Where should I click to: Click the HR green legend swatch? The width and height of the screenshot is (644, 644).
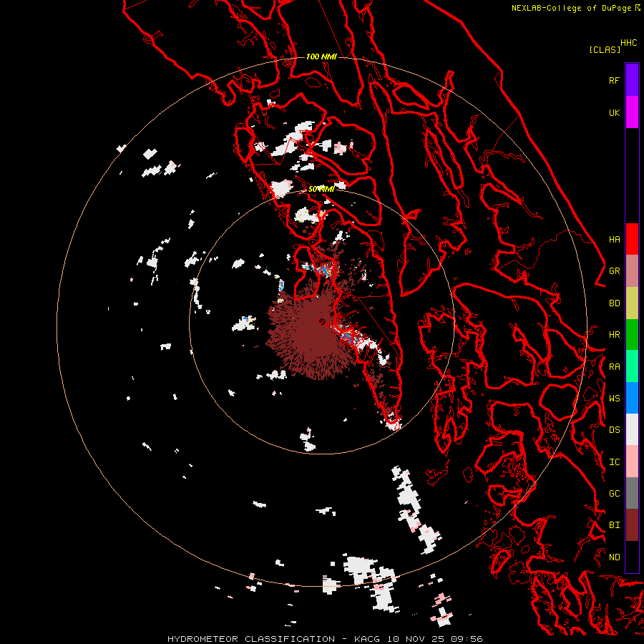click(x=632, y=334)
